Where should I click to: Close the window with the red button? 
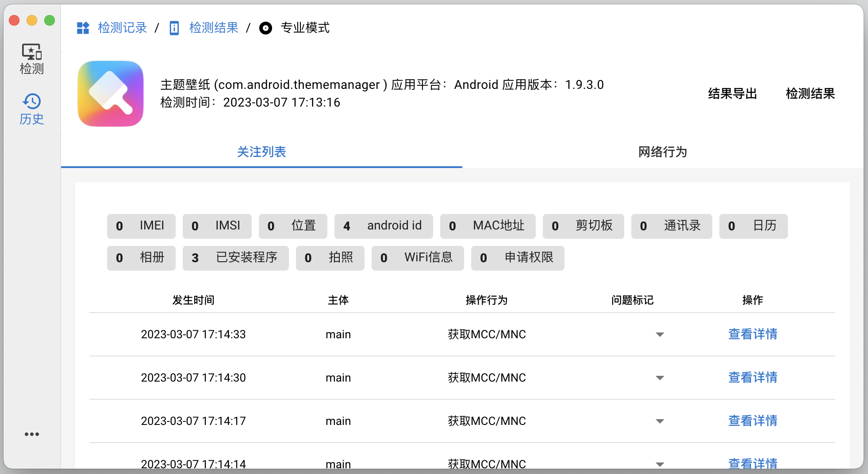14,20
